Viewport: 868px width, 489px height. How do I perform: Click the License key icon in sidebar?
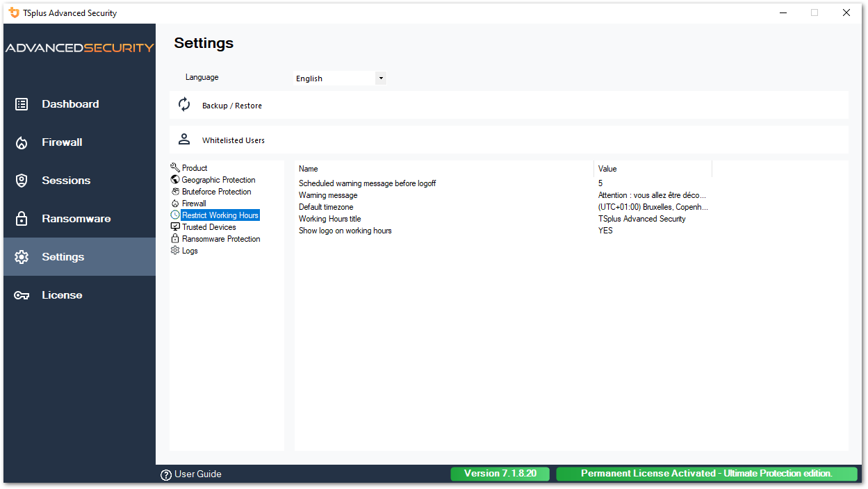(22, 295)
